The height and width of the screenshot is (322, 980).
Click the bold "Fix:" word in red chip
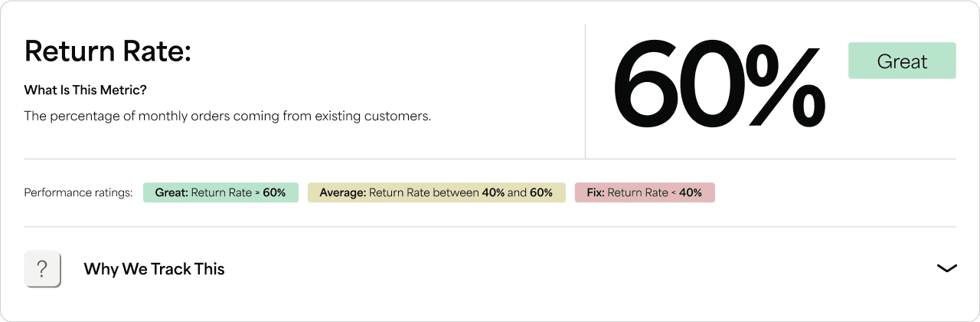[x=596, y=193]
